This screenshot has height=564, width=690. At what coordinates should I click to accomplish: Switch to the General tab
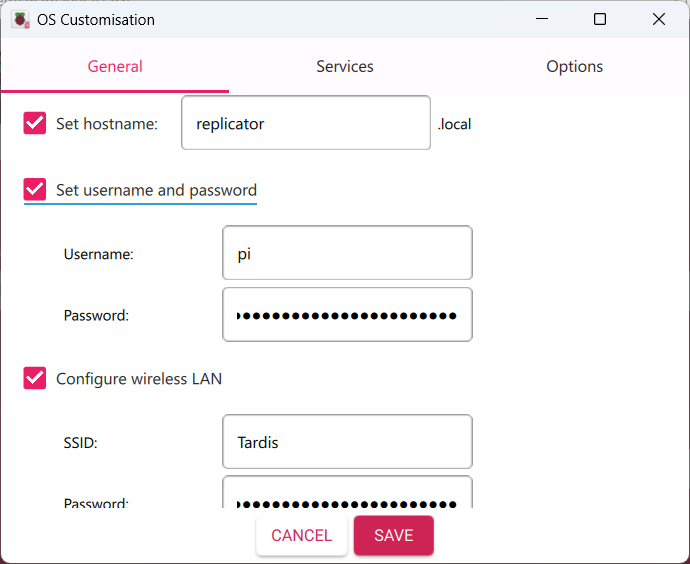click(x=115, y=67)
